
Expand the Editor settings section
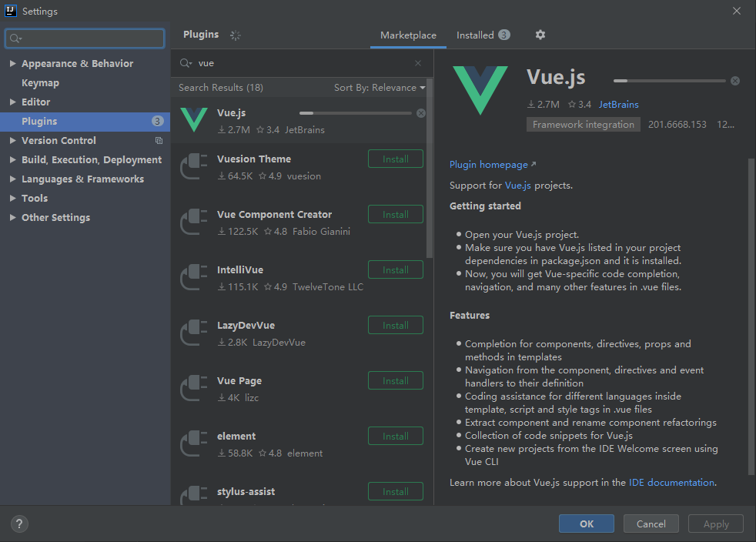13,102
